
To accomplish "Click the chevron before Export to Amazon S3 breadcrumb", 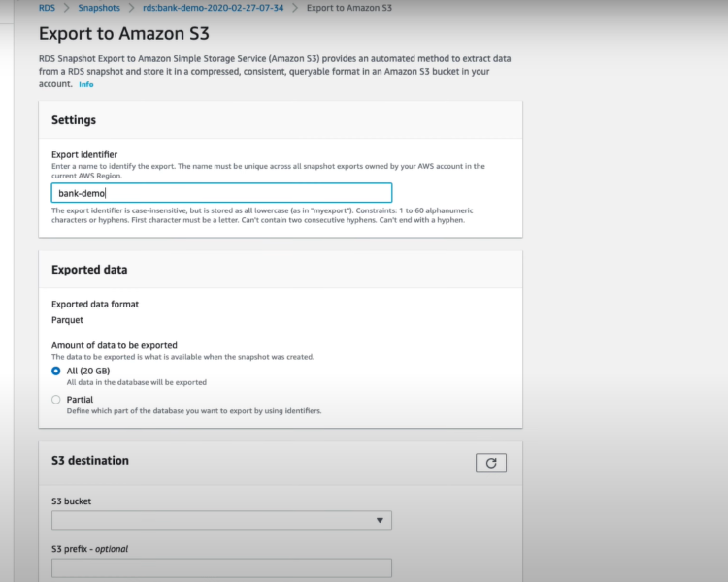I will [x=294, y=8].
